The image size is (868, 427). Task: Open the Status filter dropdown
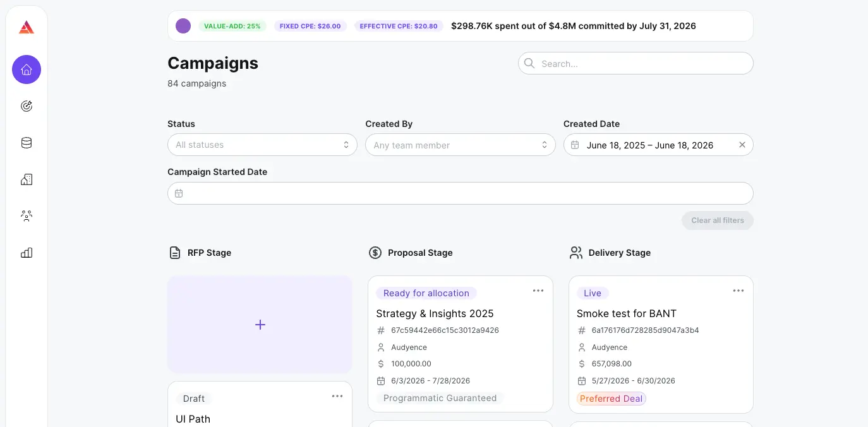[x=262, y=145]
